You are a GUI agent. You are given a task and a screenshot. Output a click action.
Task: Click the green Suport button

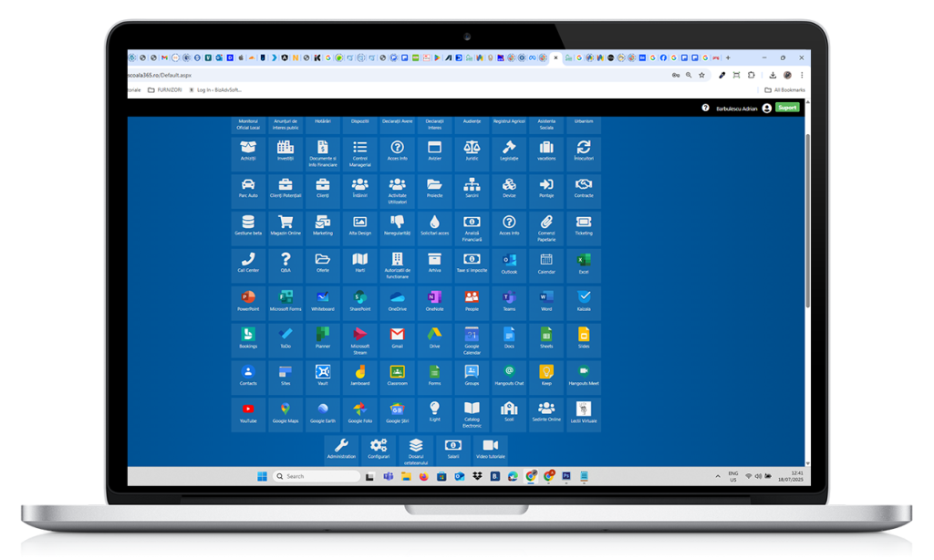click(787, 108)
